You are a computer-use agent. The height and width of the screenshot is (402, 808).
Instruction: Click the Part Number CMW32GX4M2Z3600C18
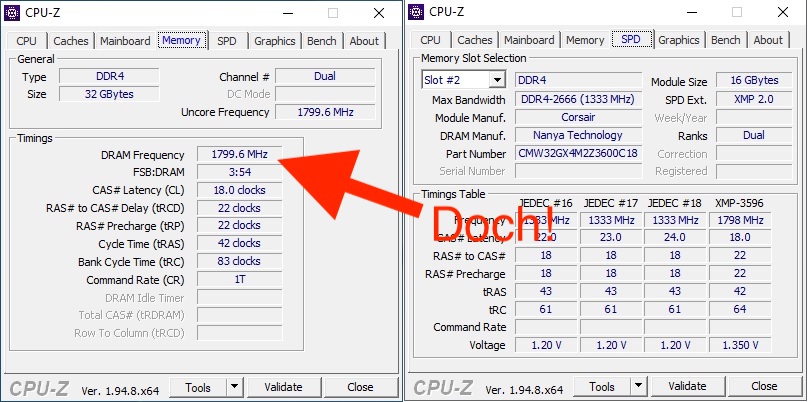[x=578, y=154]
